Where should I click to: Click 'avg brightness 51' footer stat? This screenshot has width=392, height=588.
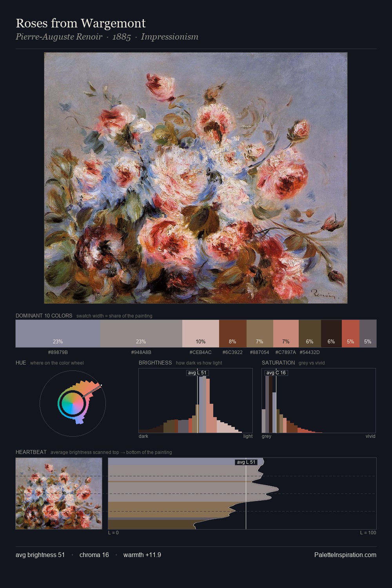click(40, 555)
